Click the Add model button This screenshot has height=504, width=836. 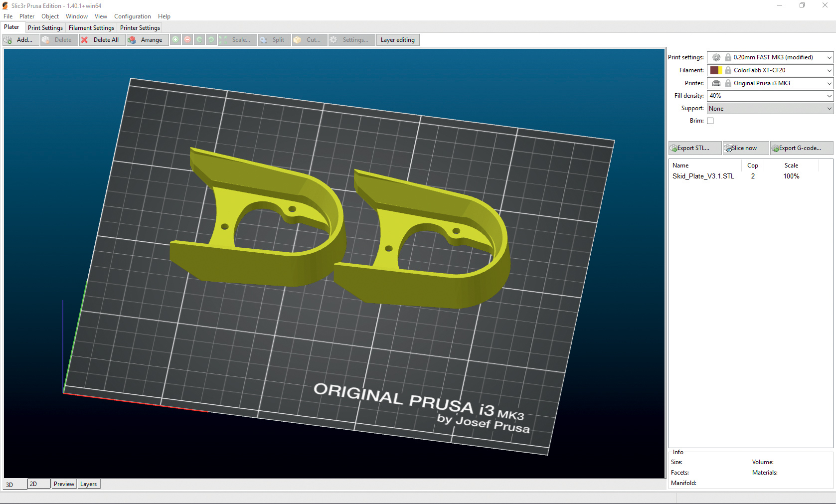point(20,40)
